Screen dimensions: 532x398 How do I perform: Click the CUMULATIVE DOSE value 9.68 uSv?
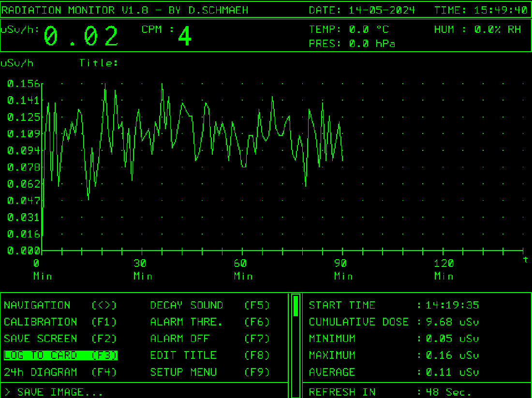click(452, 322)
